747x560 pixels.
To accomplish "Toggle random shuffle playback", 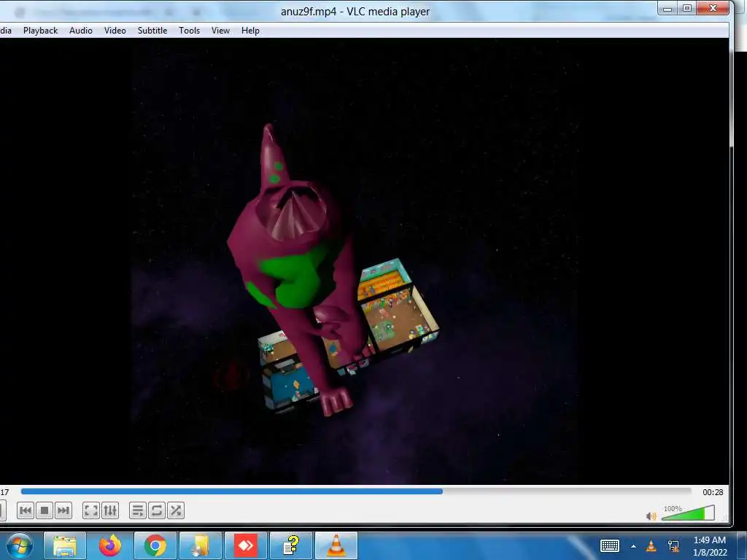I will tap(176, 511).
